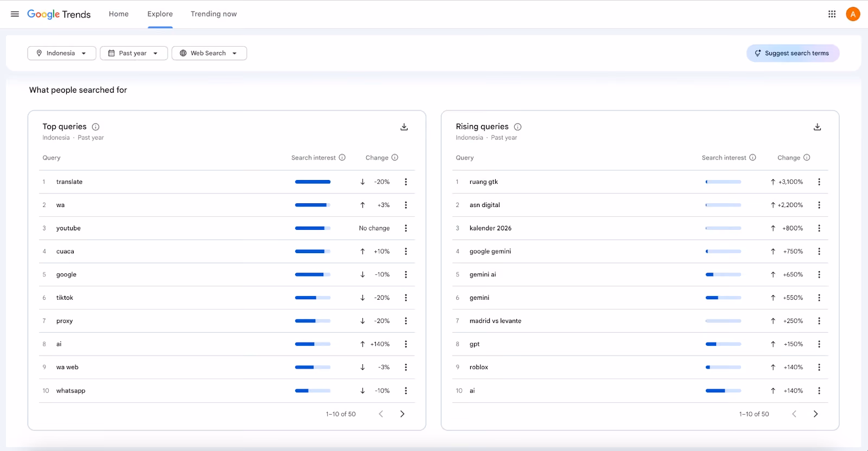This screenshot has width=868, height=451.
Task: Show info about Top queries heading
Action: 95,127
